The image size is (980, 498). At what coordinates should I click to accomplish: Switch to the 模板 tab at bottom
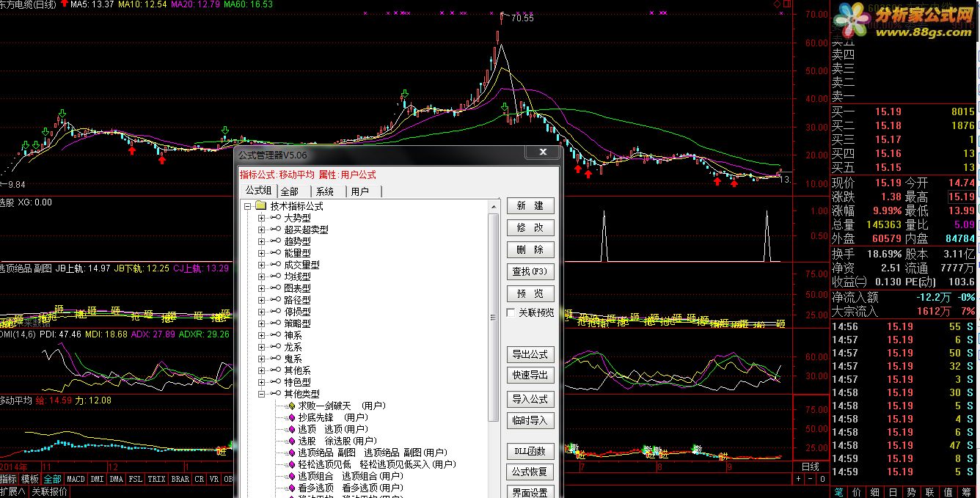[30, 479]
